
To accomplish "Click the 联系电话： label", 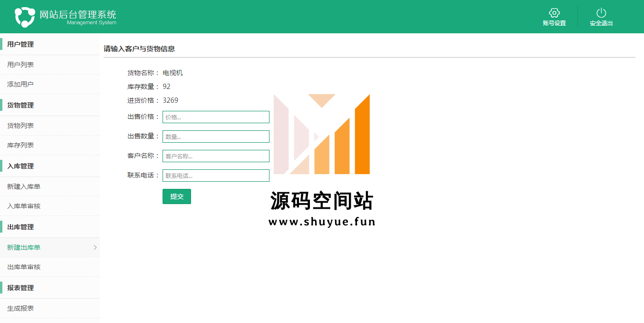I will coord(144,175).
